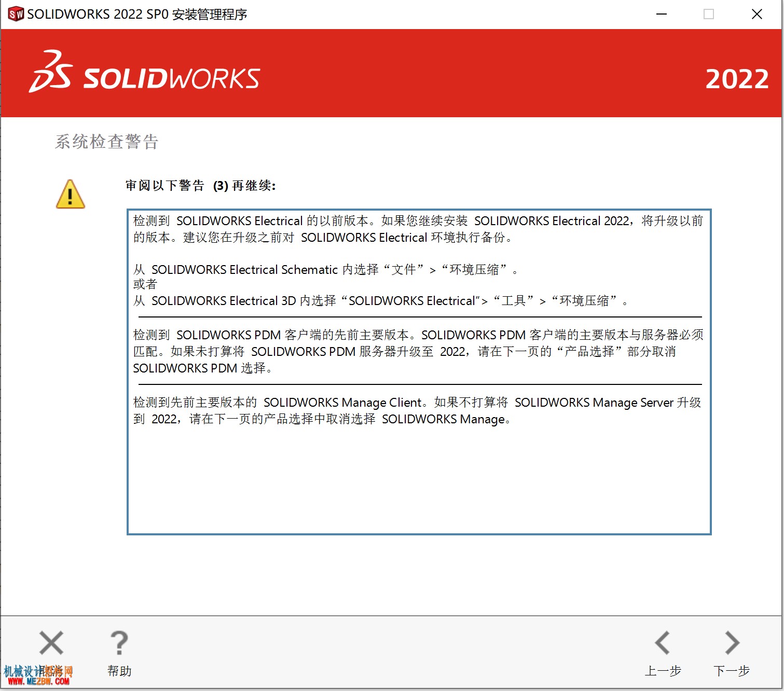Click the 下一步 label
The image size is (784, 691).
732,671
